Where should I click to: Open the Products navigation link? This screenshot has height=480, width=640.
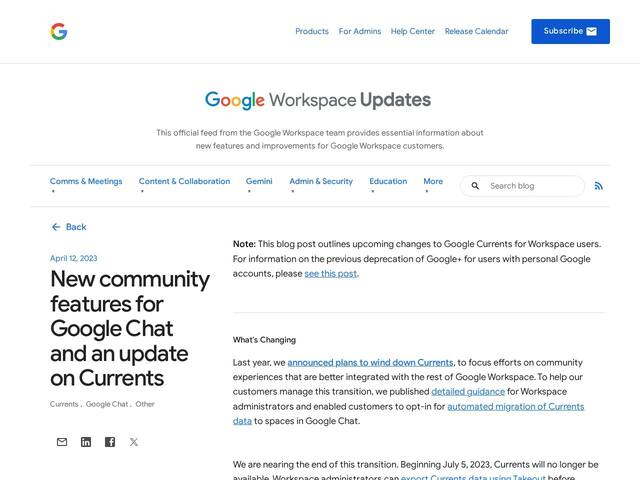point(312,31)
